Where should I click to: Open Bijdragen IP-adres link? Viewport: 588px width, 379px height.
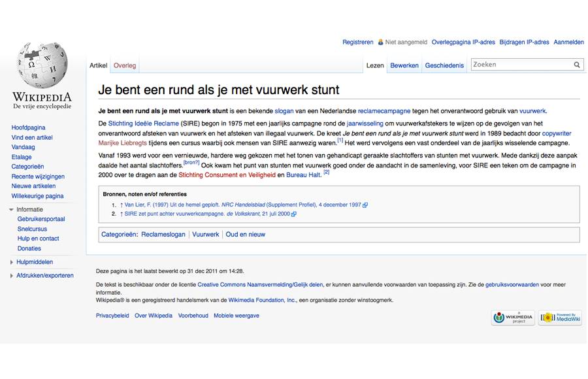click(x=524, y=42)
